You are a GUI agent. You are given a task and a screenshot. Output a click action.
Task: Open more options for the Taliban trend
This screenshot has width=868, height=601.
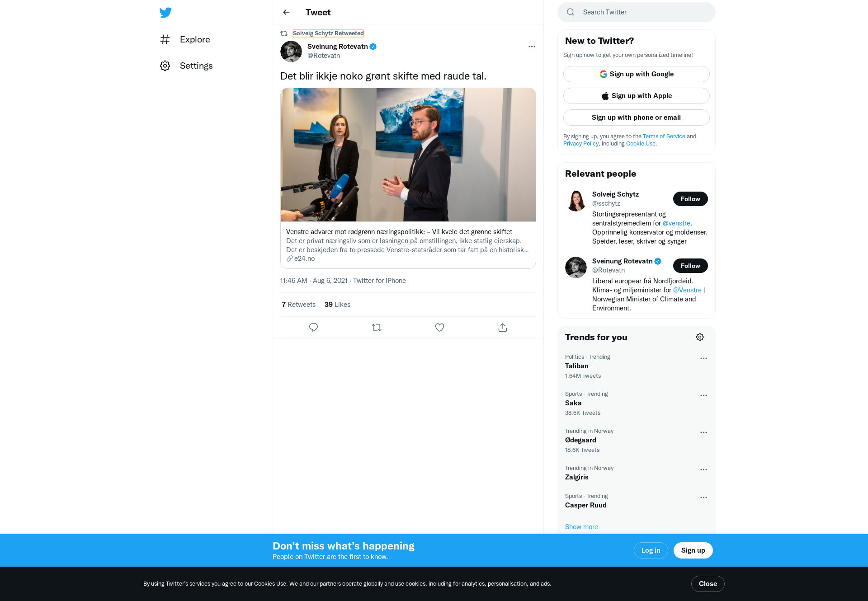(703, 358)
